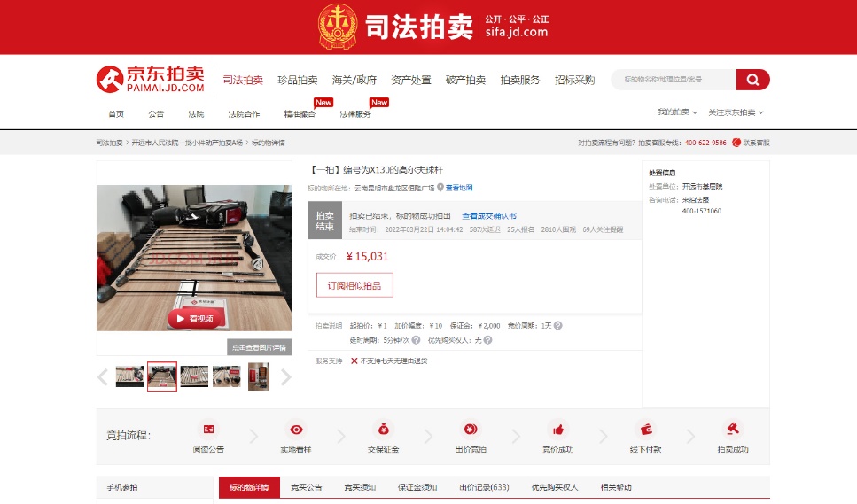Click the search input field
Image resolution: width=857 pixels, height=504 pixels.
point(674,80)
